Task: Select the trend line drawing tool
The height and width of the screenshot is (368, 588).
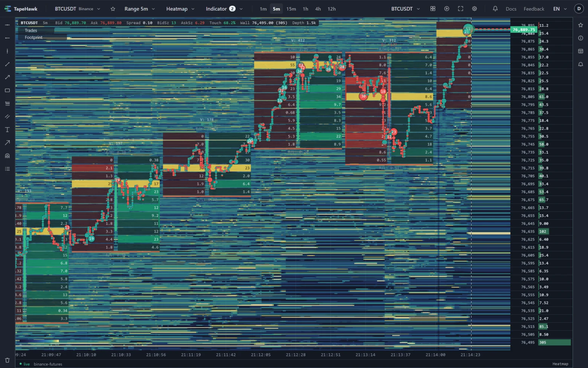Action: (7, 64)
